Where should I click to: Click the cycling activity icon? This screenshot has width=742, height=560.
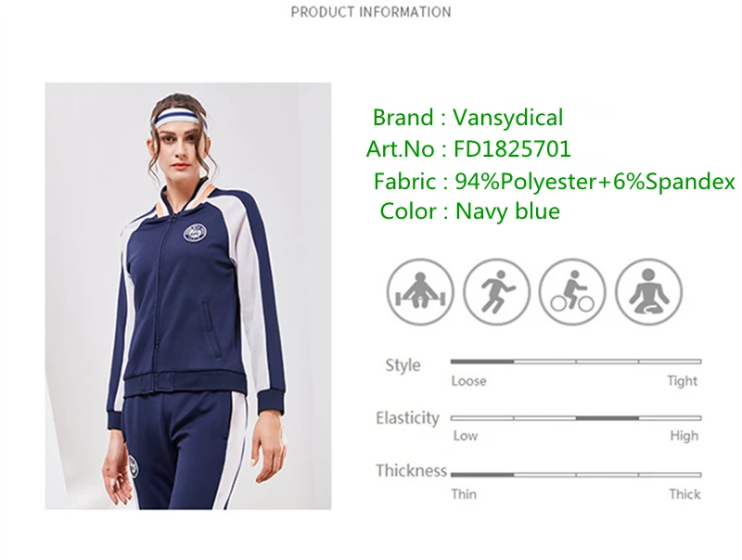tap(572, 292)
